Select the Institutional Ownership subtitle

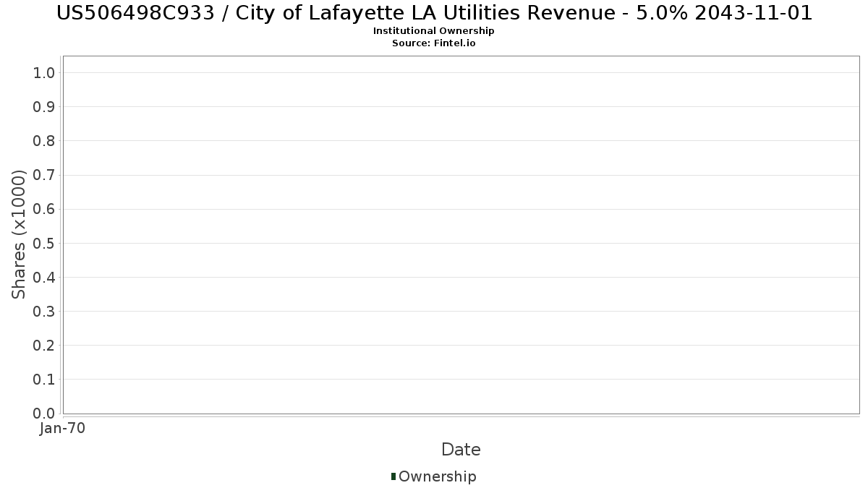pyautogui.click(x=433, y=31)
